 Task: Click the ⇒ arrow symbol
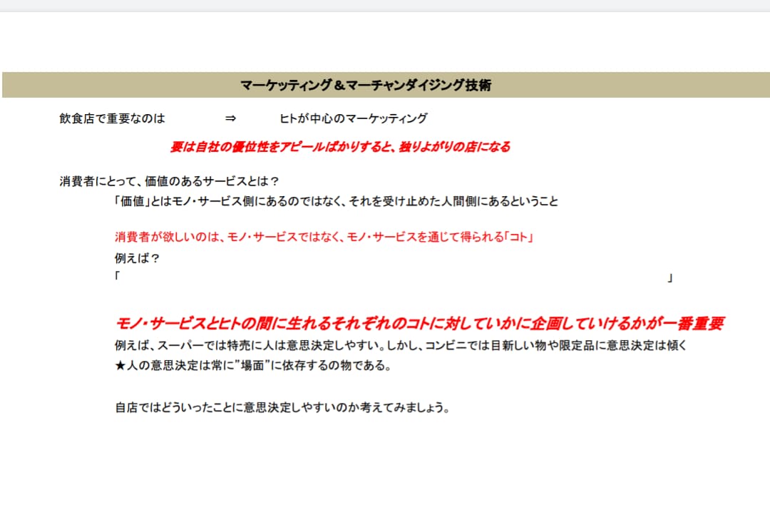pos(230,118)
